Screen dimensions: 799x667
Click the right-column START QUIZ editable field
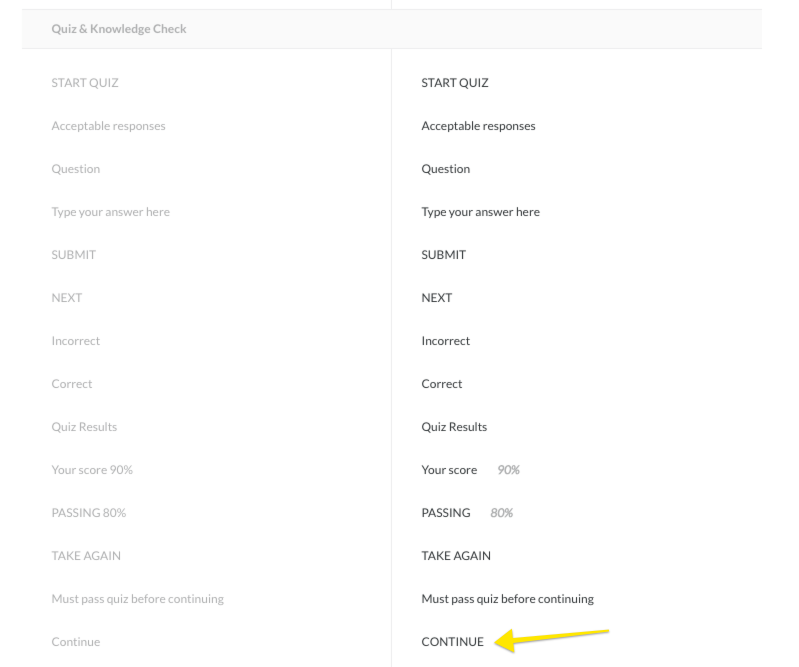[x=455, y=83]
